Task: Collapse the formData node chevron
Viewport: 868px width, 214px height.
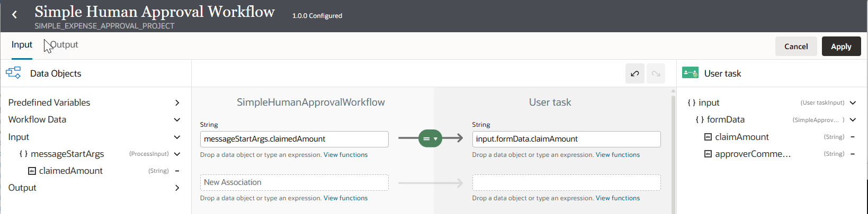Action: click(853, 120)
